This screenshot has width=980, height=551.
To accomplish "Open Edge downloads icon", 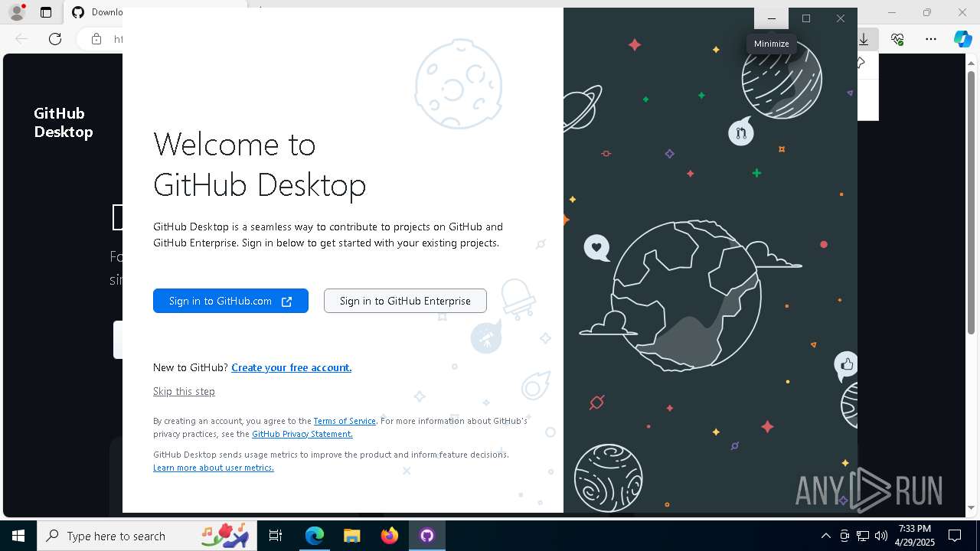I will click(864, 39).
